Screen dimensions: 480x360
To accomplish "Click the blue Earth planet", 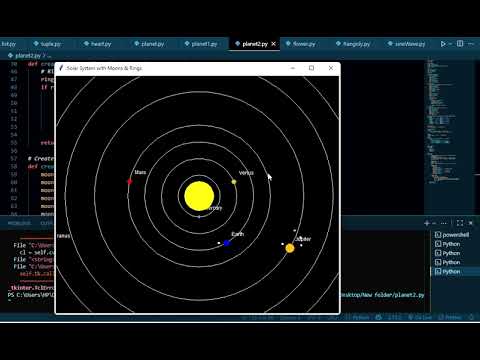I will [227, 243].
